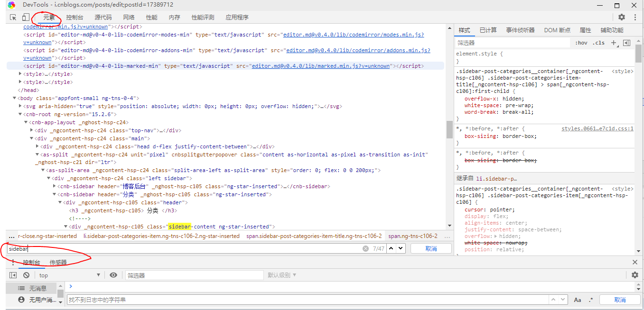Open the 默认级别 log level dropdown
Screen dimensions: 644x310
pyautogui.click(x=282, y=275)
